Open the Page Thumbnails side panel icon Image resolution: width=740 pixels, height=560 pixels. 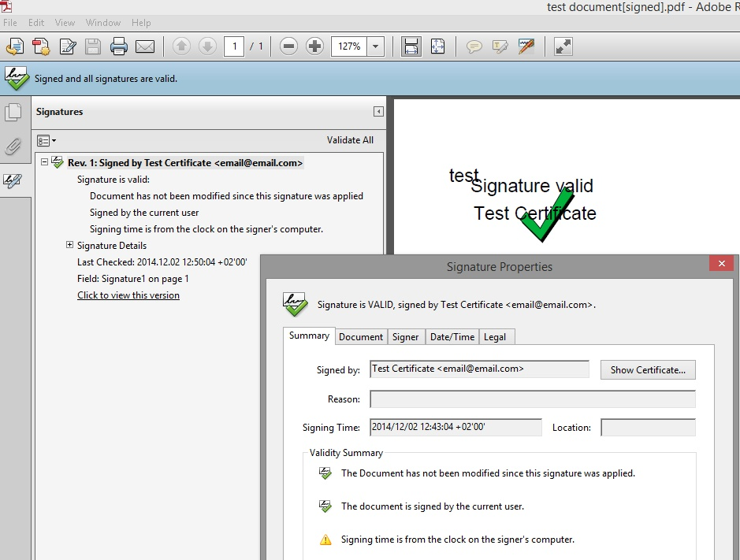[x=13, y=113]
